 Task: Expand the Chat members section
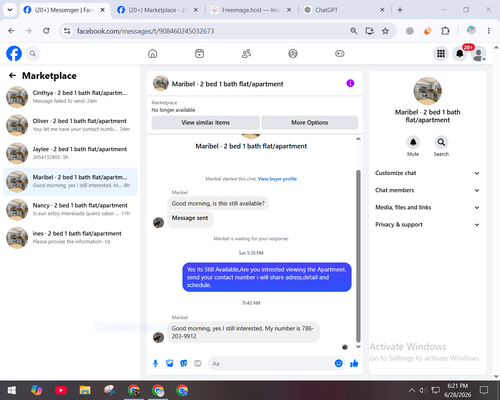pos(428,190)
